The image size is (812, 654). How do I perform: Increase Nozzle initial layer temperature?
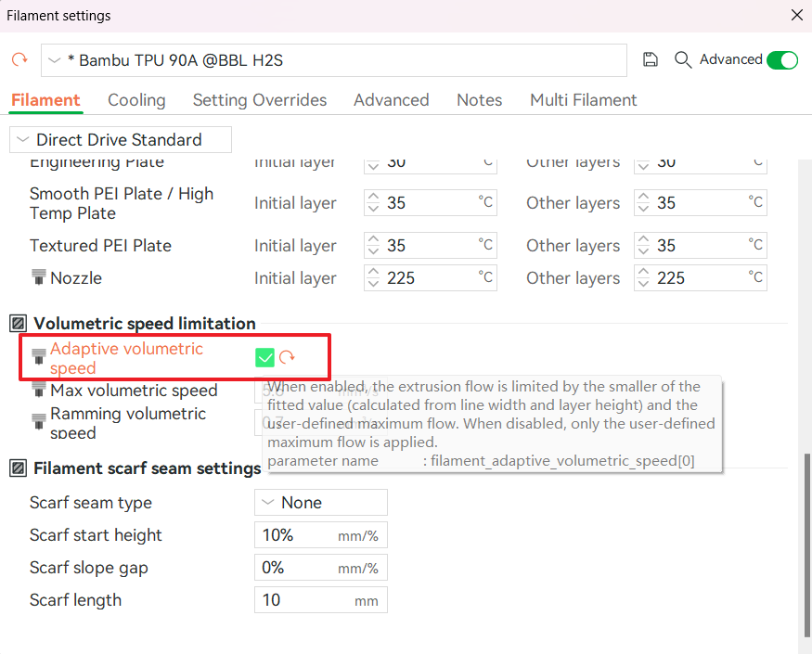pos(373,272)
